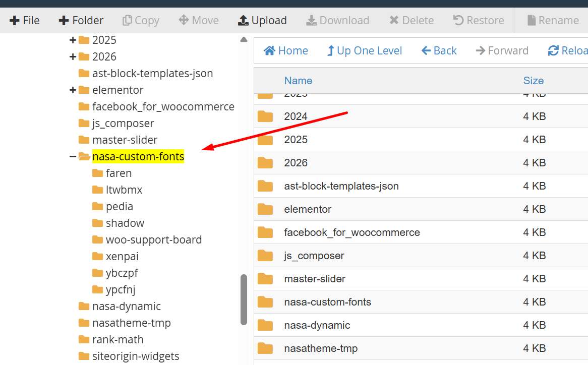Collapse the nasa-custom-fonts tree folder
The height and width of the screenshot is (365, 588).
(73, 157)
